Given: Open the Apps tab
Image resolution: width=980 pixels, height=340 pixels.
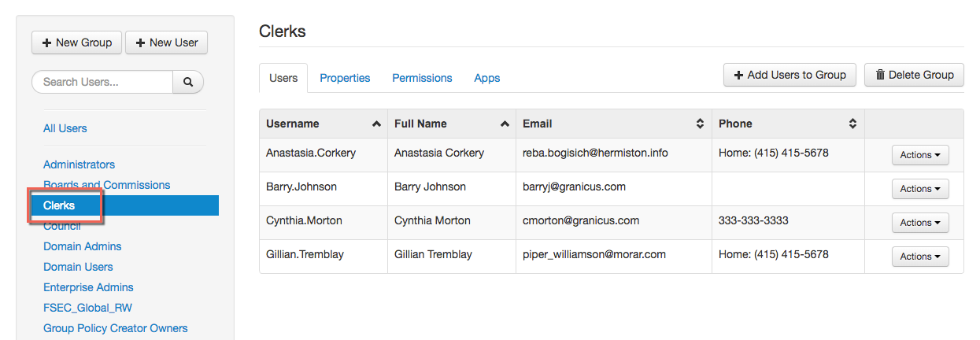Looking at the screenshot, I should [x=486, y=78].
